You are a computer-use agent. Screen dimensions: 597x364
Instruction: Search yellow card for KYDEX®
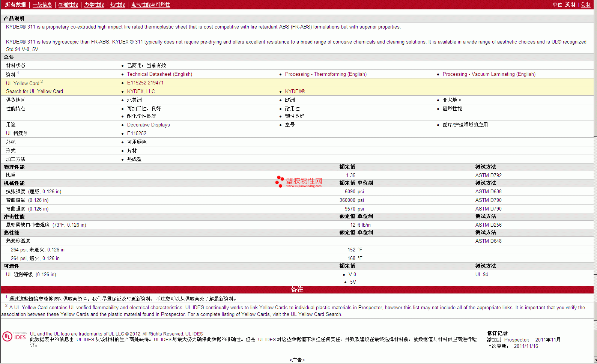coord(295,92)
